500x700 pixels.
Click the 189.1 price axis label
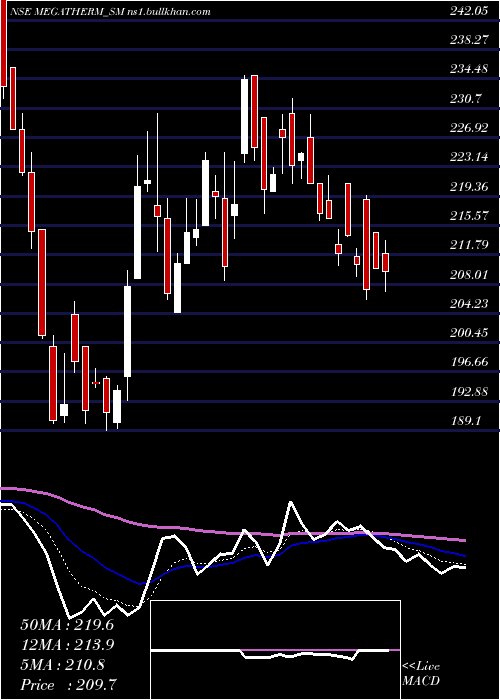[466, 421]
